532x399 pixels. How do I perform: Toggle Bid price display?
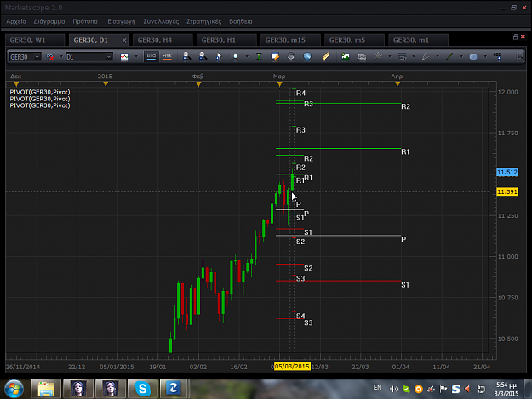point(151,56)
